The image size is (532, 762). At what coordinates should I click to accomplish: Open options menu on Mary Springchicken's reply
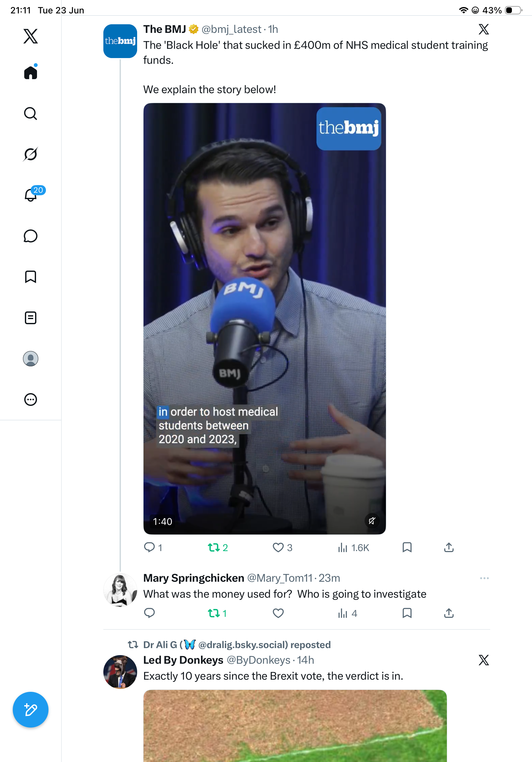pos(484,578)
